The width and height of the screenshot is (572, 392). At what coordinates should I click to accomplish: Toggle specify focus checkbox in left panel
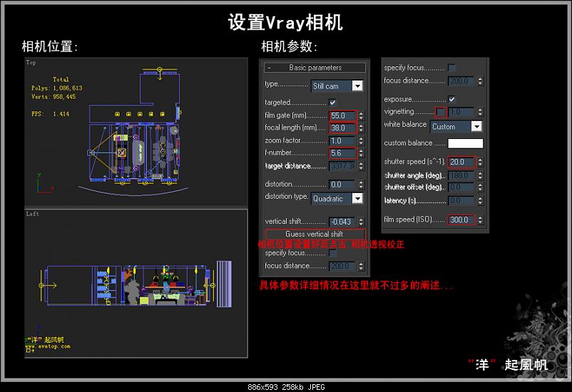pyautogui.click(x=332, y=253)
